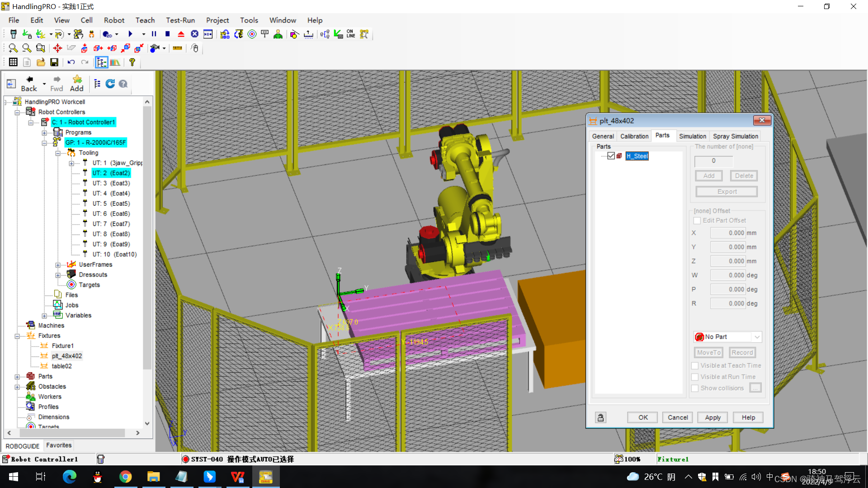
Task: Open the dropdown arrow next to Run button
Action: tap(144, 34)
